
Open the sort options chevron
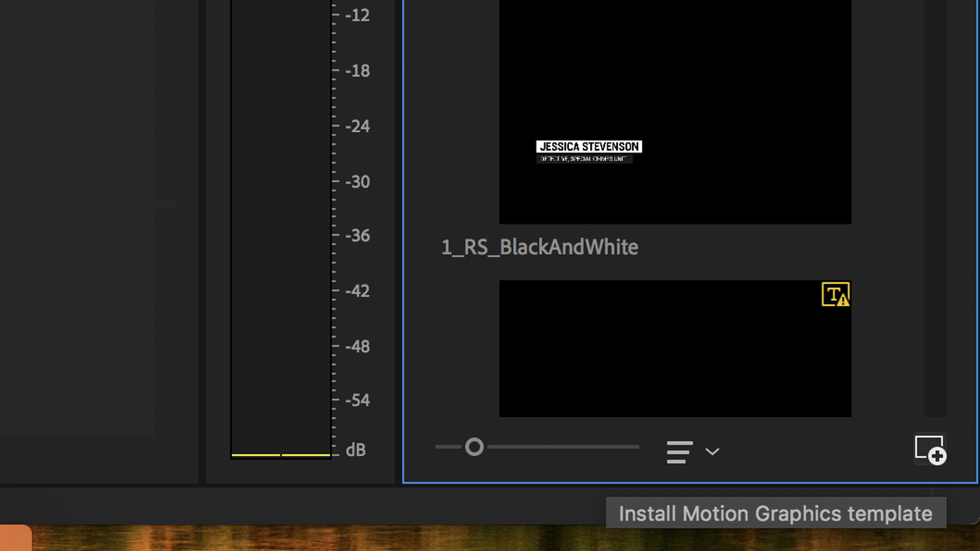point(713,452)
